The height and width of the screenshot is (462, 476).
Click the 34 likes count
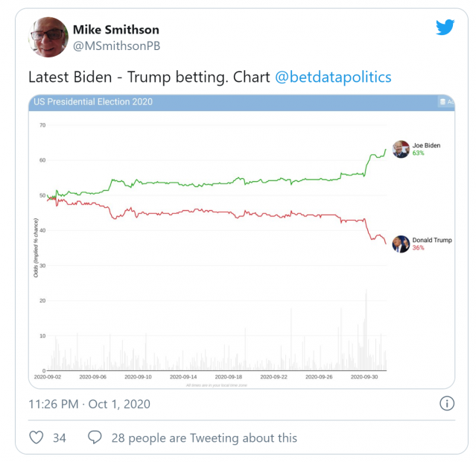[x=59, y=438]
